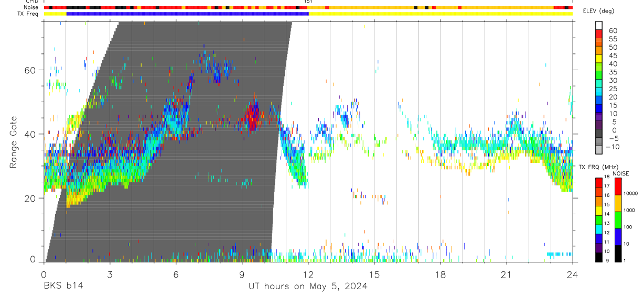Click the y-axis tick label 20
Image resolution: width=644 pixels, height=297 pixels.
tap(30, 198)
